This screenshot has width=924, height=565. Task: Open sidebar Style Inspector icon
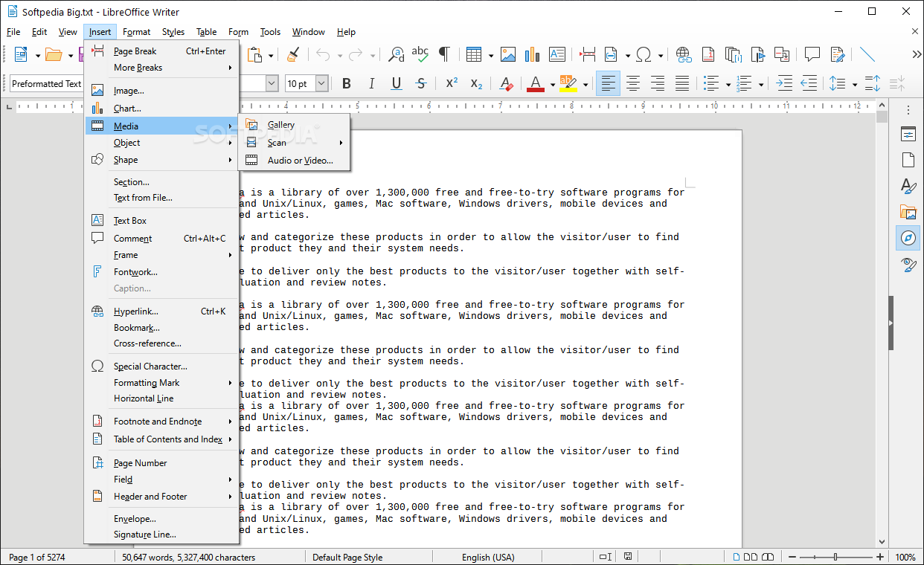coord(908,264)
